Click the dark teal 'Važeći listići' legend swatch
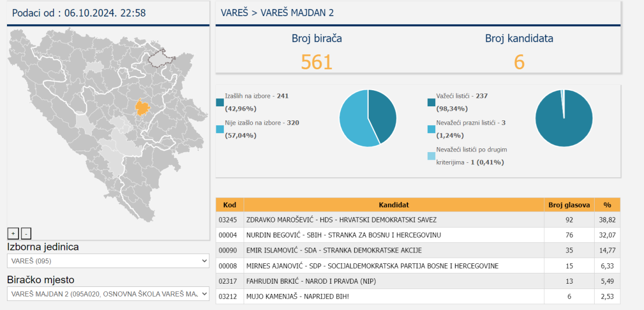The height and width of the screenshot is (310, 644). tap(431, 102)
